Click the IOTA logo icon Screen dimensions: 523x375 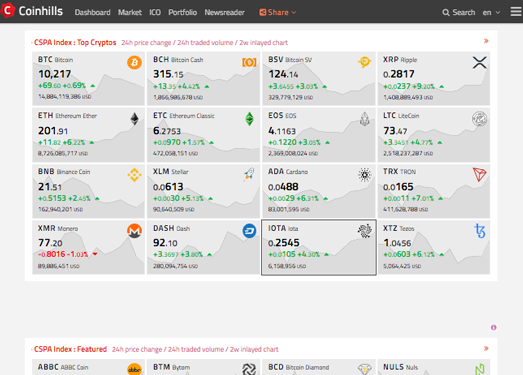point(365,231)
